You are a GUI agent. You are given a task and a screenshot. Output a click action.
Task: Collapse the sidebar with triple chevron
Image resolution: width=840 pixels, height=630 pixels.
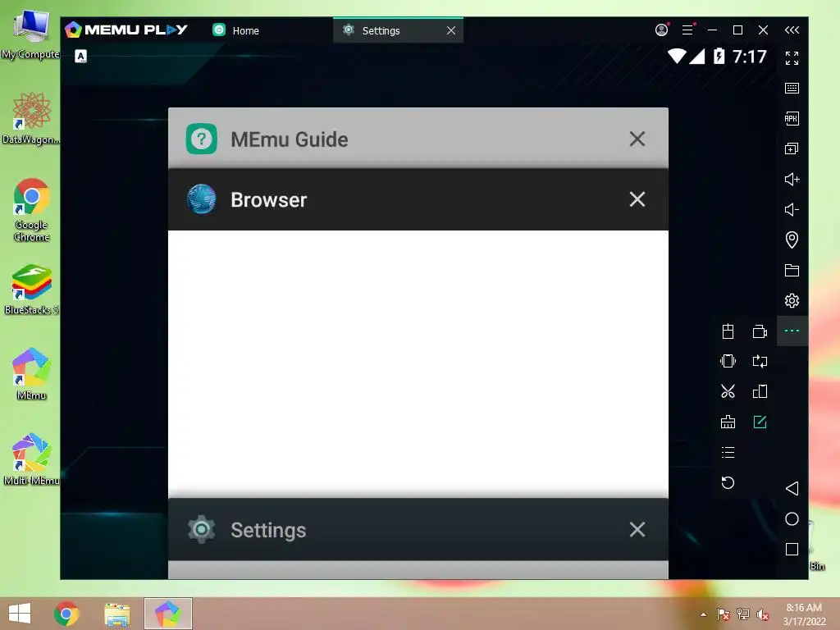click(x=792, y=30)
